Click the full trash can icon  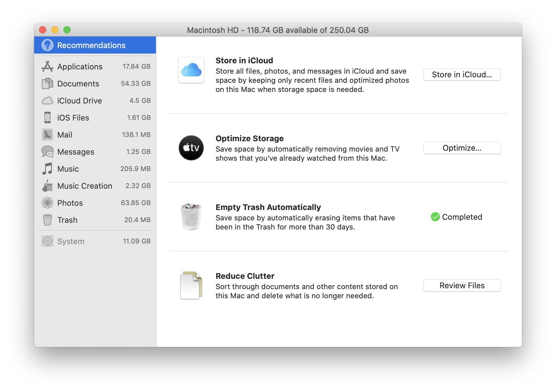click(191, 216)
